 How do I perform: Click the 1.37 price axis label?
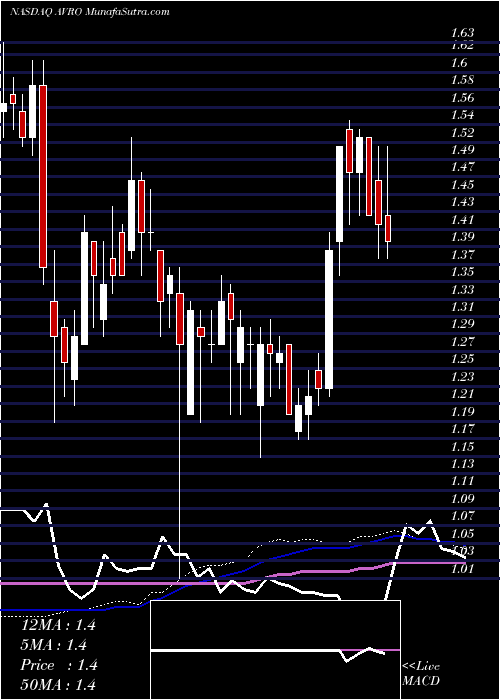[462, 254]
